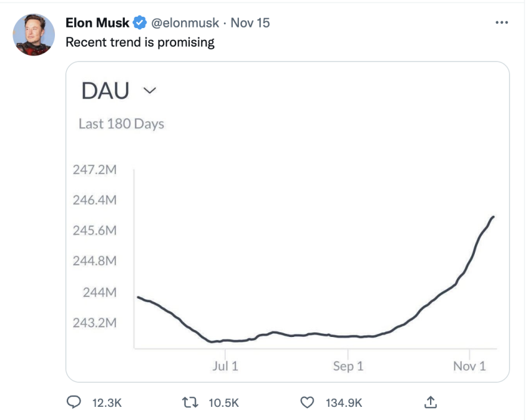Select the Last 180 Days label
This screenshot has height=420, width=528.
(121, 124)
